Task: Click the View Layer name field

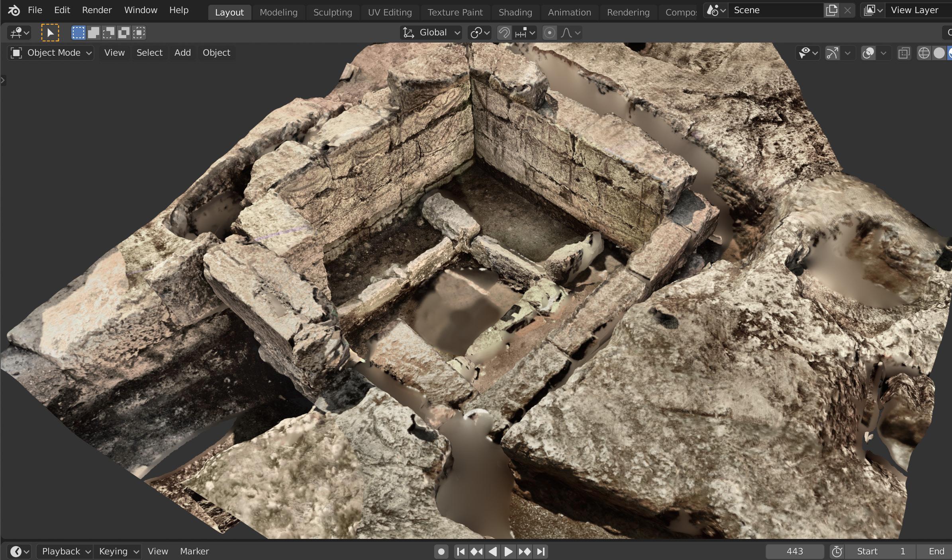Action: click(919, 10)
